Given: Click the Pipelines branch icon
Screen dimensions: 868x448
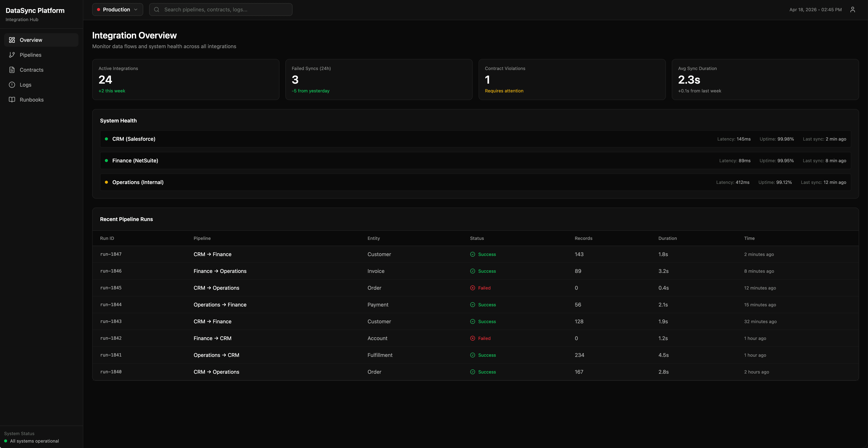Looking at the screenshot, I should pos(12,55).
